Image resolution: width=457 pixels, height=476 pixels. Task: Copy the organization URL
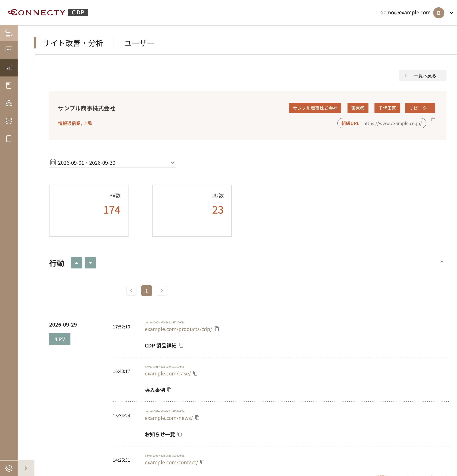[x=433, y=120]
